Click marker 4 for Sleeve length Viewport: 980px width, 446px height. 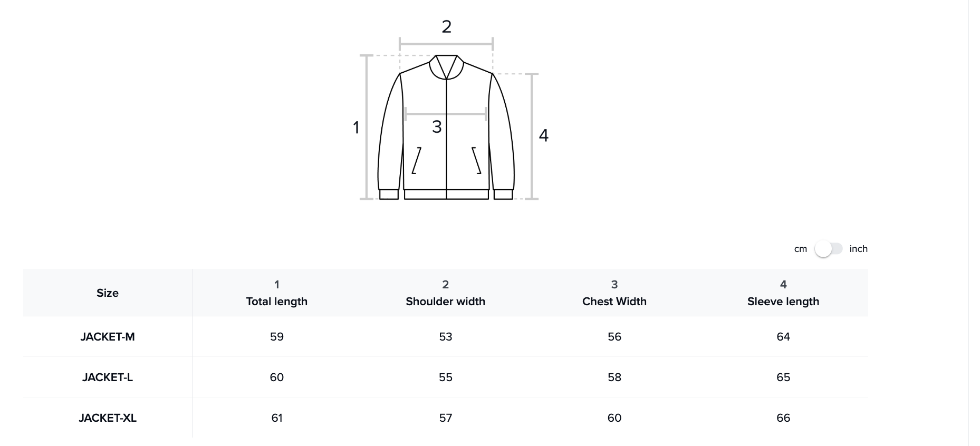(x=544, y=135)
